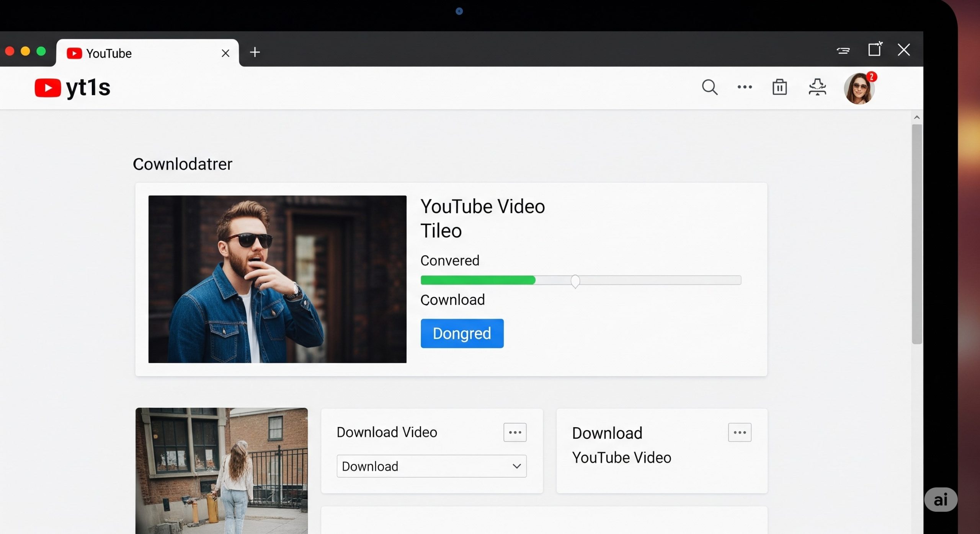Click the Cownload label
This screenshot has height=534, width=980.
coord(452,300)
